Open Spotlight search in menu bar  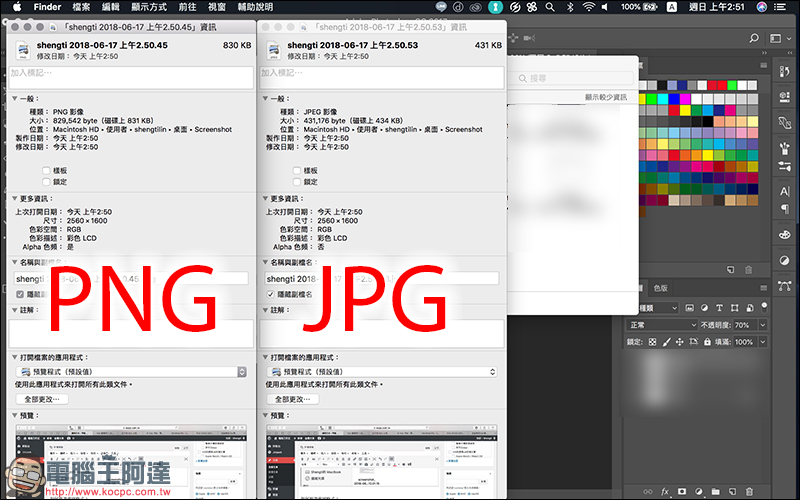point(550,7)
